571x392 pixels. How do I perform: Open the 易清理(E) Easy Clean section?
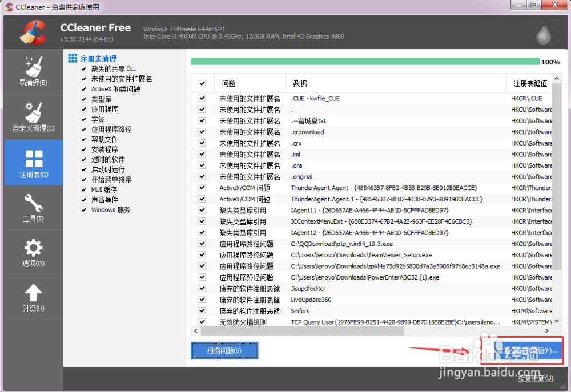33,72
